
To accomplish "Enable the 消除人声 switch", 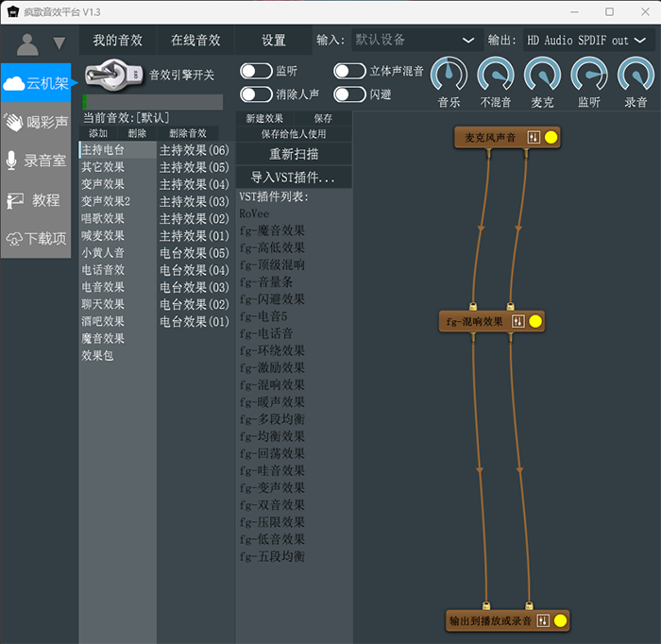I will 255,93.
